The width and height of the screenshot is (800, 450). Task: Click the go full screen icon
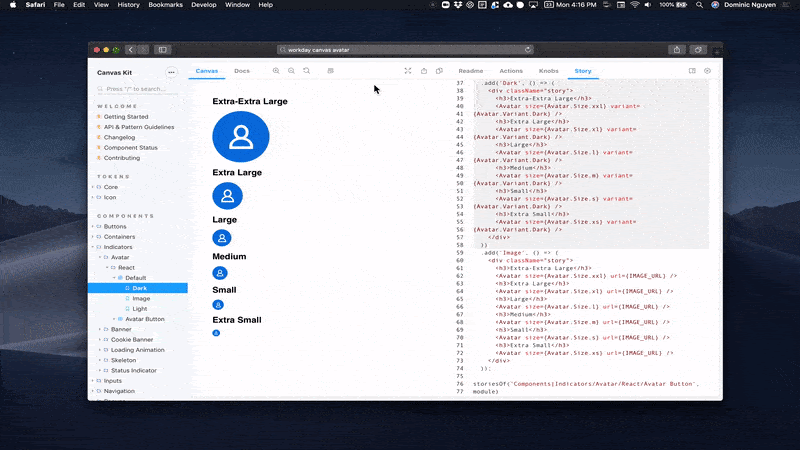tap(408, 71)
